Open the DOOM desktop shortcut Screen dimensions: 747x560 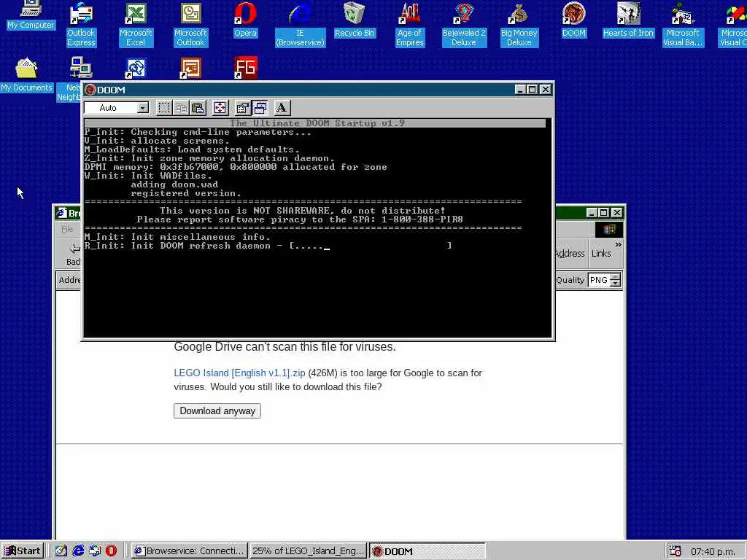click(x=573, y=20)
